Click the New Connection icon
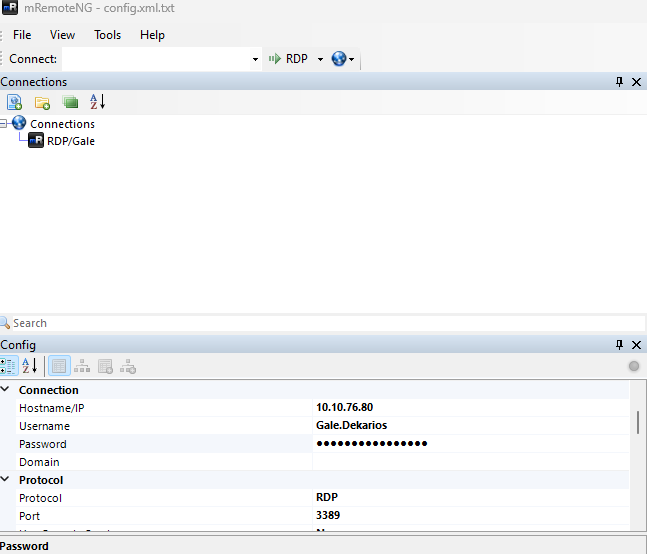 [x=14, y=102]
